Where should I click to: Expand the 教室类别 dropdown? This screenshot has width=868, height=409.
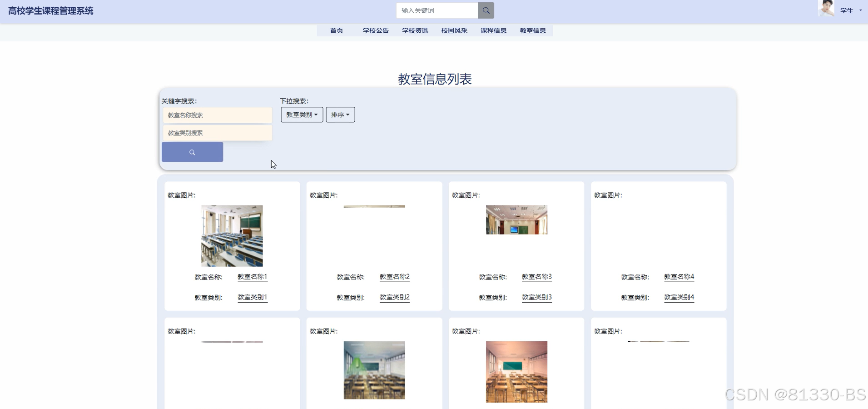(302, 115)
